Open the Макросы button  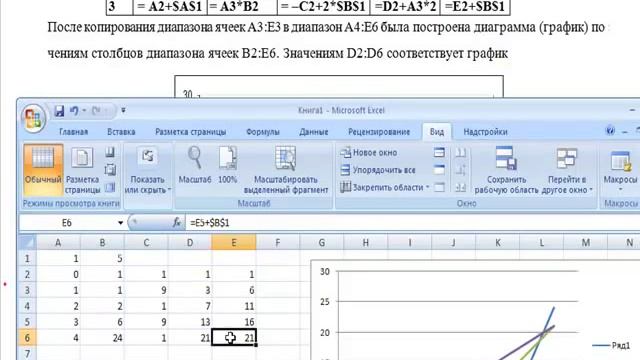(x=620, y=171)
